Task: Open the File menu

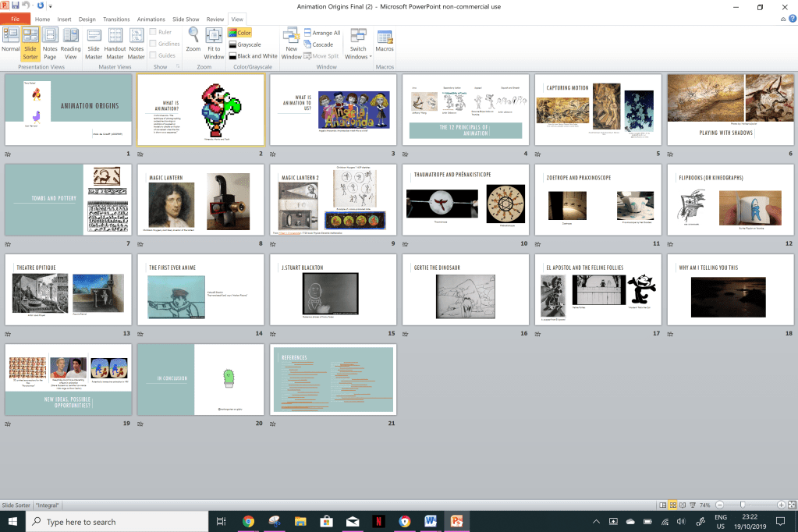Action: tap(15, 19)
